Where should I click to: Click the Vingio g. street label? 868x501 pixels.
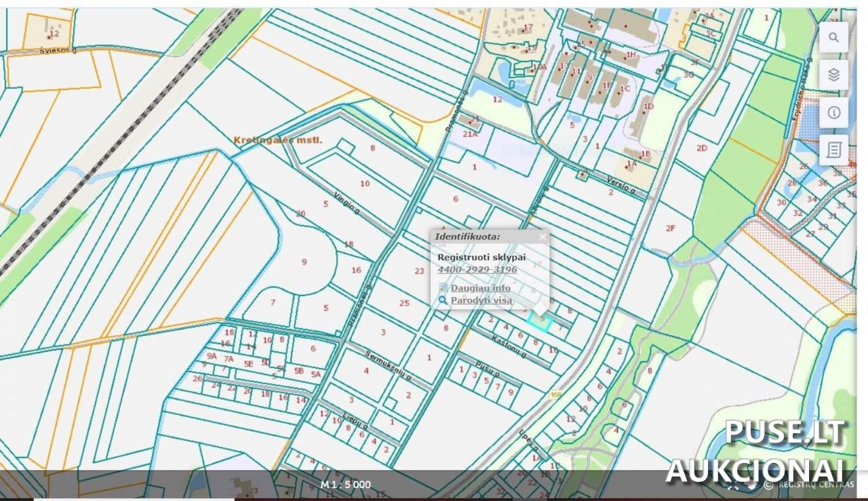(x=347, y=203)
